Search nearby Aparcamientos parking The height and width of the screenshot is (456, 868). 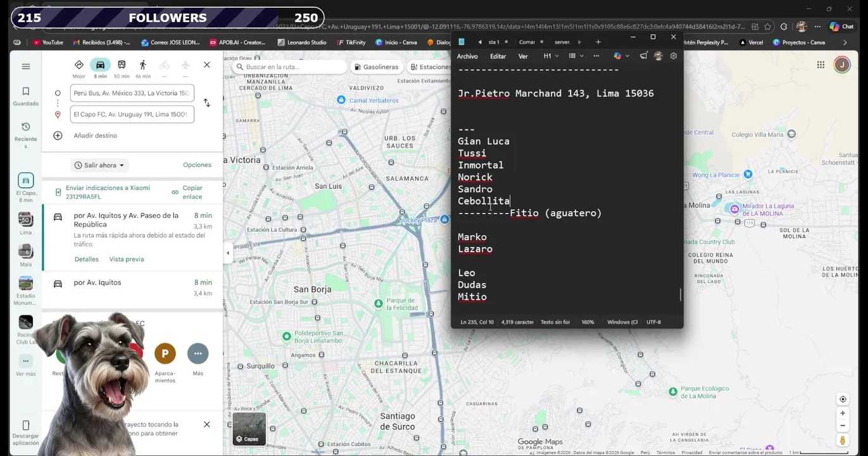click(165, 363)
